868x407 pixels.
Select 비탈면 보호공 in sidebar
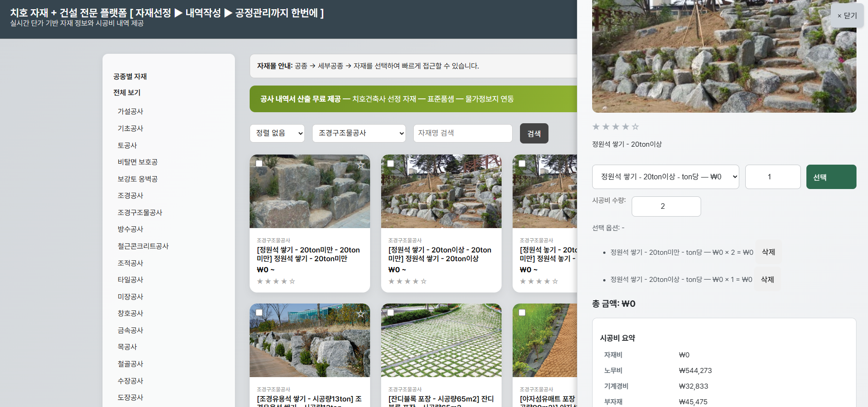tap(137, 162)
